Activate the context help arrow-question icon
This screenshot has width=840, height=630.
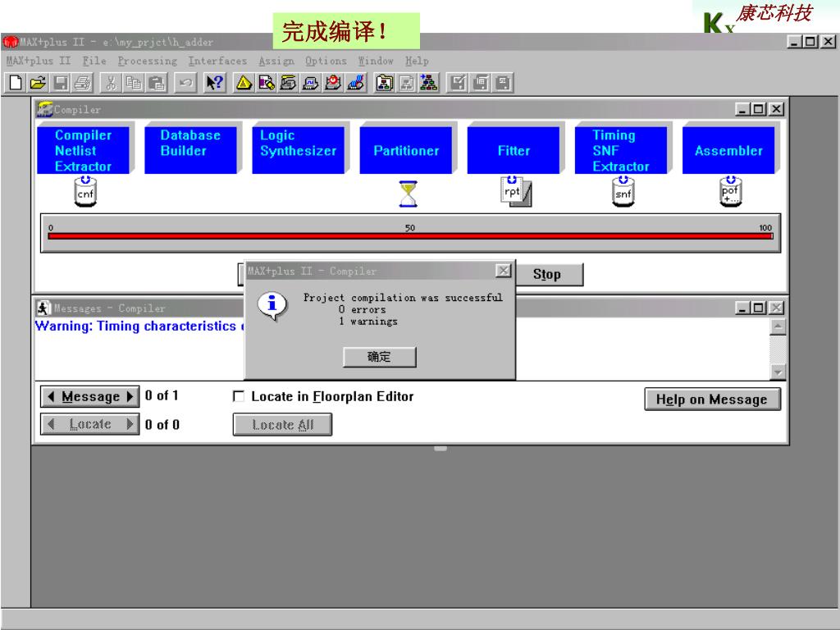[215, 83]
